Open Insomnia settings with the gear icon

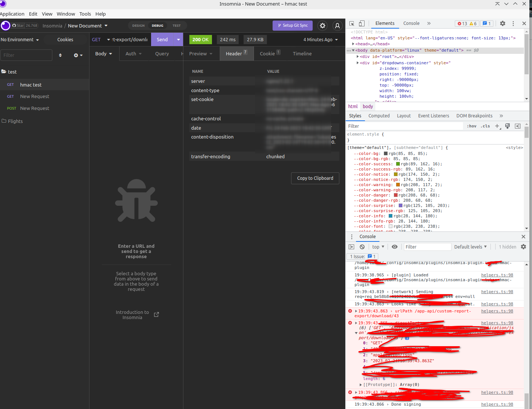pos(322,26)
